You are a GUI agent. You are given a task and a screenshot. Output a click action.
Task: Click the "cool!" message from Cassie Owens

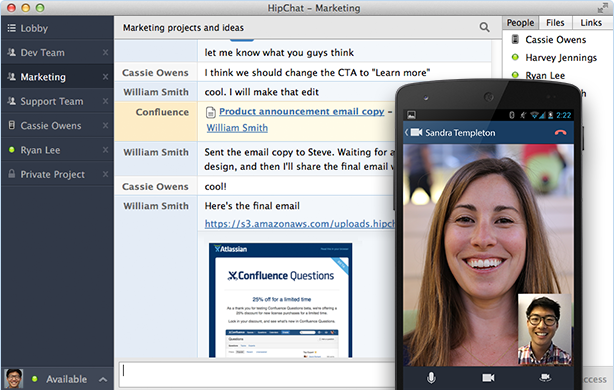point(215,186)
